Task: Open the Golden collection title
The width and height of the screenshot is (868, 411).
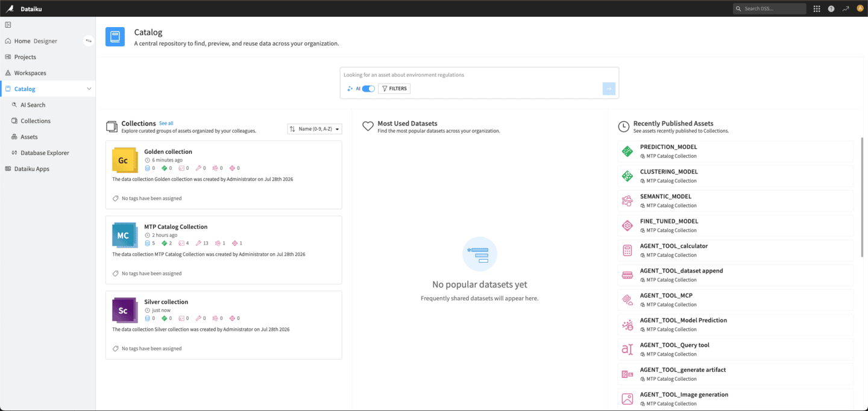Action: 168,152
